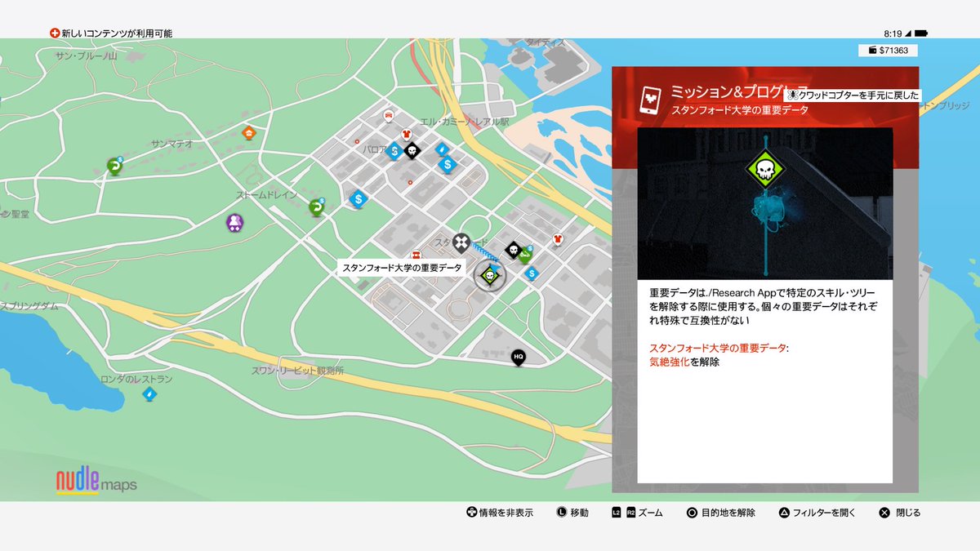Select blue diamond icon near ロンダのレストラン

click(x=149, y=395)
